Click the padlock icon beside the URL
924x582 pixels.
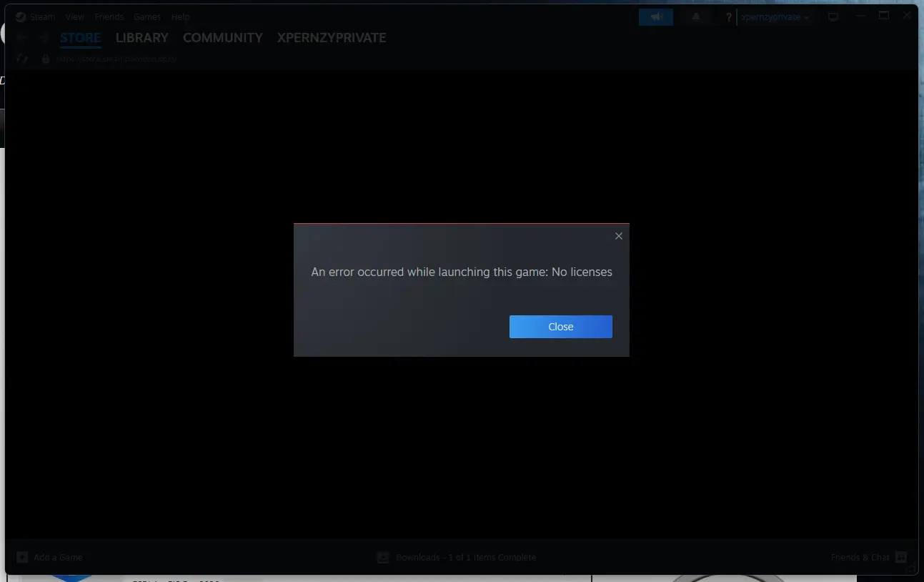[45, 59]
